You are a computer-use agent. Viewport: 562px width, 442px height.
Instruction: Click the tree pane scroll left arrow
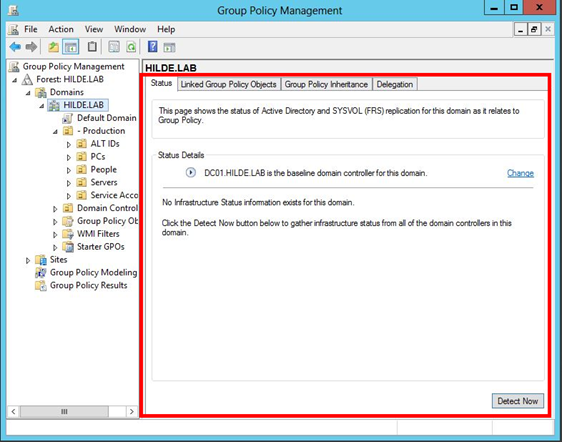tap(13, 412)
